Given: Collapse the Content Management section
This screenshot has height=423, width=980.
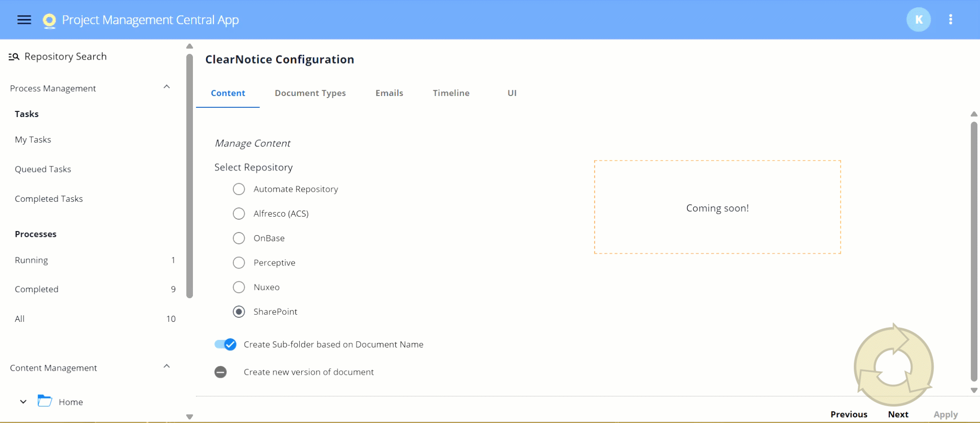Looking at the screenshot, I should pyautogui.click(x=167, y=366).
